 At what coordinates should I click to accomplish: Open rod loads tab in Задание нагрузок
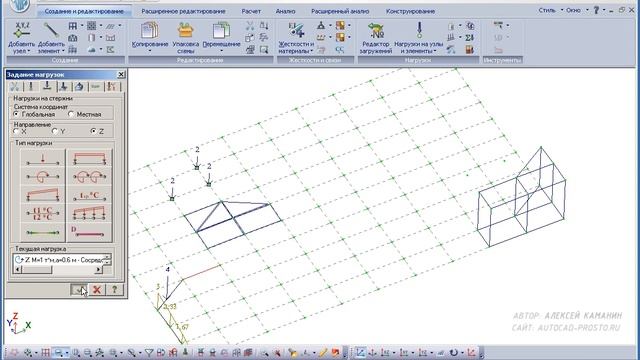[x=47, y=86]
